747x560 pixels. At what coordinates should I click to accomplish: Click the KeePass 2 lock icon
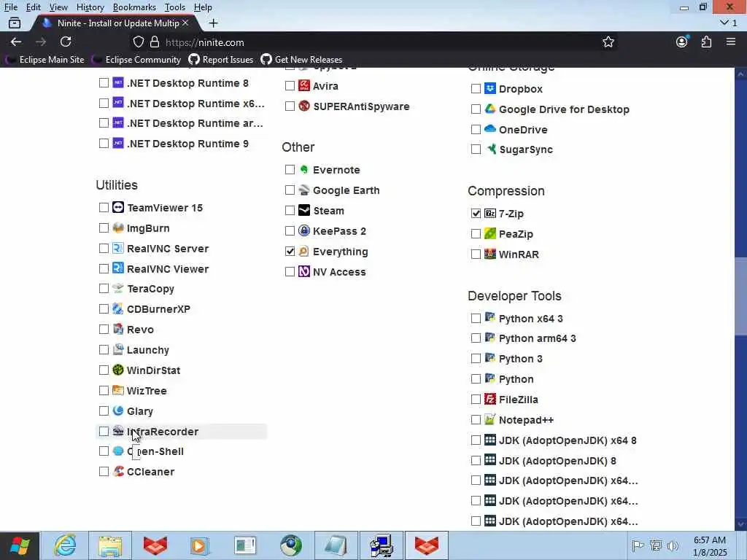point(304,230)
